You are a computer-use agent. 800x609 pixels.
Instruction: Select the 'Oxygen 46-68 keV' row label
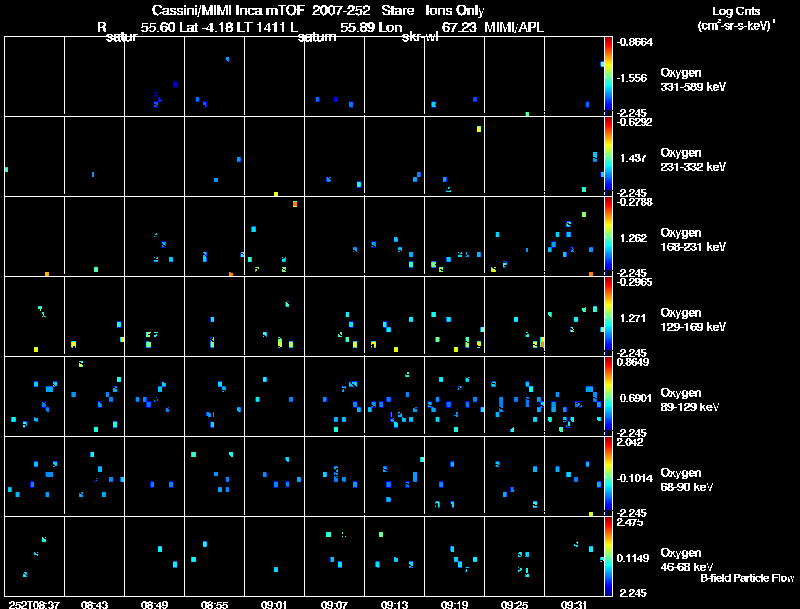pos(687,560)
